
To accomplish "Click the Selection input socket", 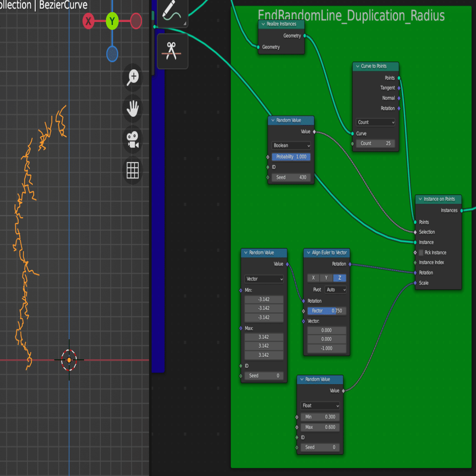I will pyautogui.click(x=415, y=232).
